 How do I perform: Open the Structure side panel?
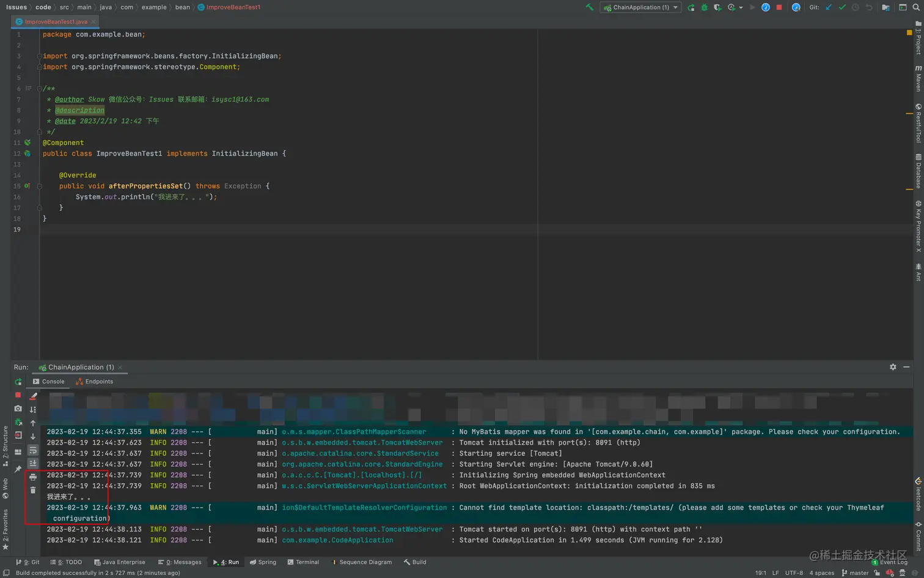pos(5,446)
